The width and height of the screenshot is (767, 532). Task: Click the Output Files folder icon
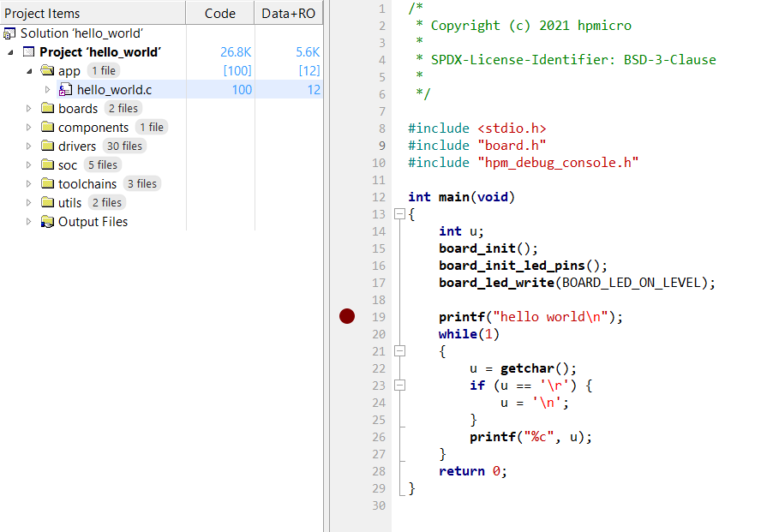47,222
